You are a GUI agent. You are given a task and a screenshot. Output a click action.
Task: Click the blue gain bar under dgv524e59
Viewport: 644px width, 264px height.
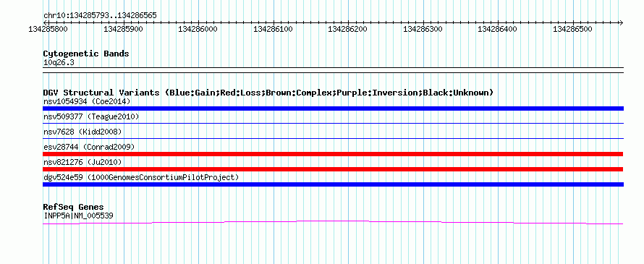click(333, 184)
